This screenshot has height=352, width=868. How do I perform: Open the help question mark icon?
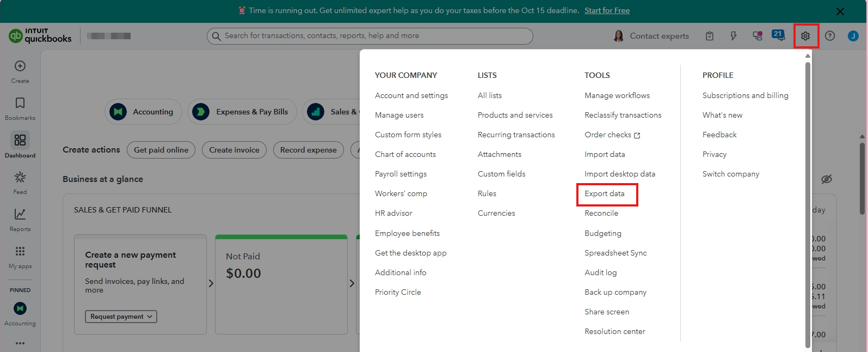pyautogui.click(x=829, y=36)
